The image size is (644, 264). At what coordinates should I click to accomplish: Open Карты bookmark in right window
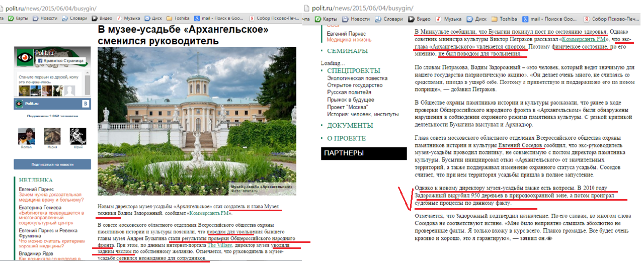326,19
